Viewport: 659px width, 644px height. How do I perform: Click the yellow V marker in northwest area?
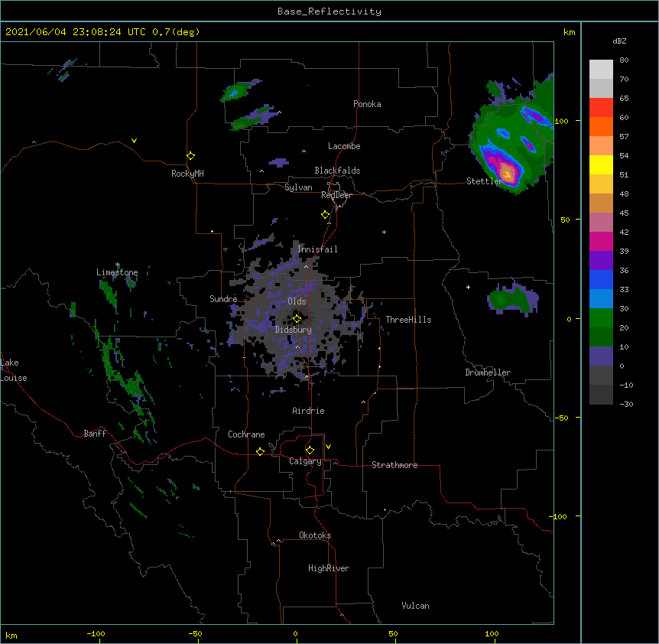click(134, 141)
